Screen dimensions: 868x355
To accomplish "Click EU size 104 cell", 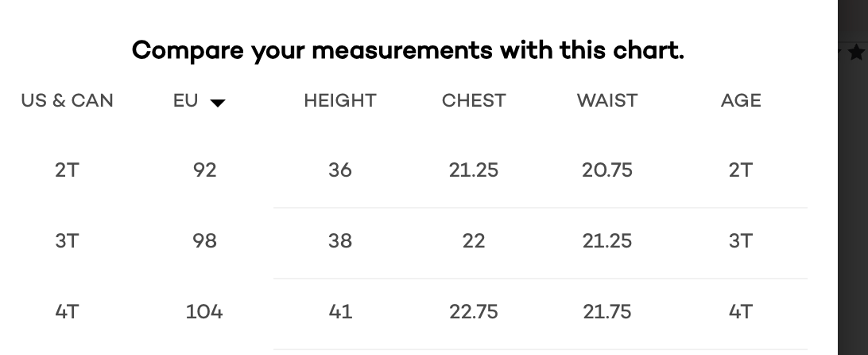I will pyautogui.click(x=204, y=312).
